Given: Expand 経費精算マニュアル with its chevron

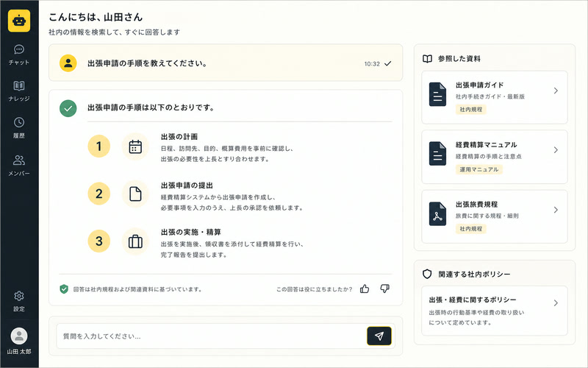Looking at the screenshot, I should pos(556,150).
